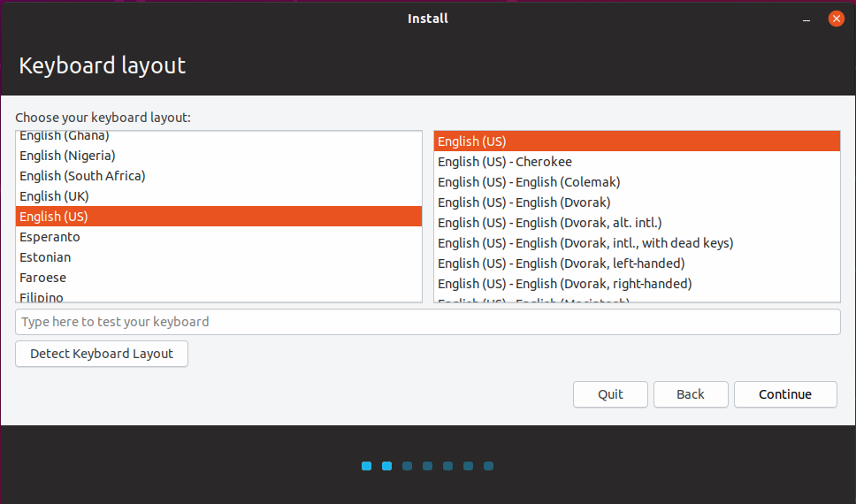856x504 pixels.
Task: Choose English (South Africa) layout
Action: 82,176
